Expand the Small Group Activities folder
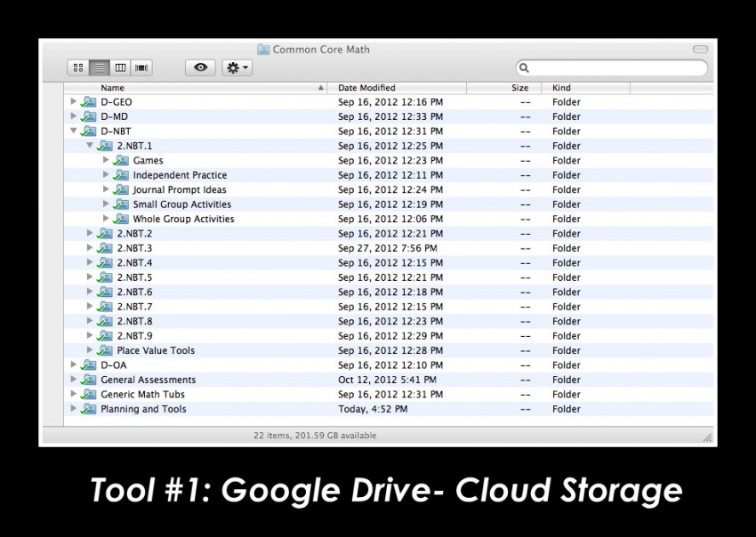 point(106,204)
